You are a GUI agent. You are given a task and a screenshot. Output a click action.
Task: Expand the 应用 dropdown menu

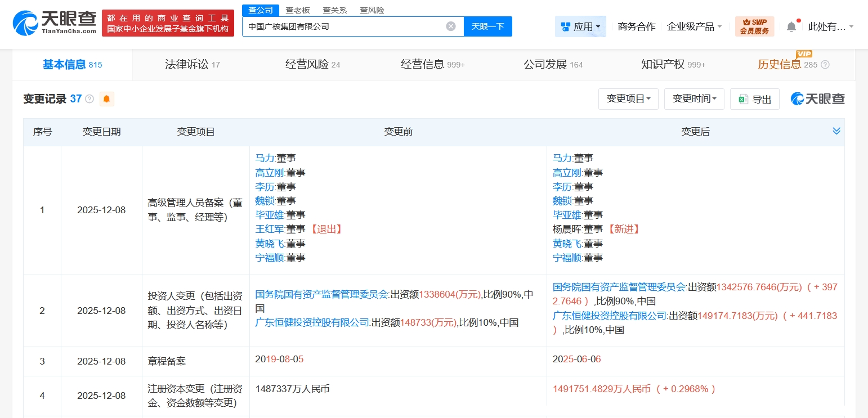(x=580, y=26)
